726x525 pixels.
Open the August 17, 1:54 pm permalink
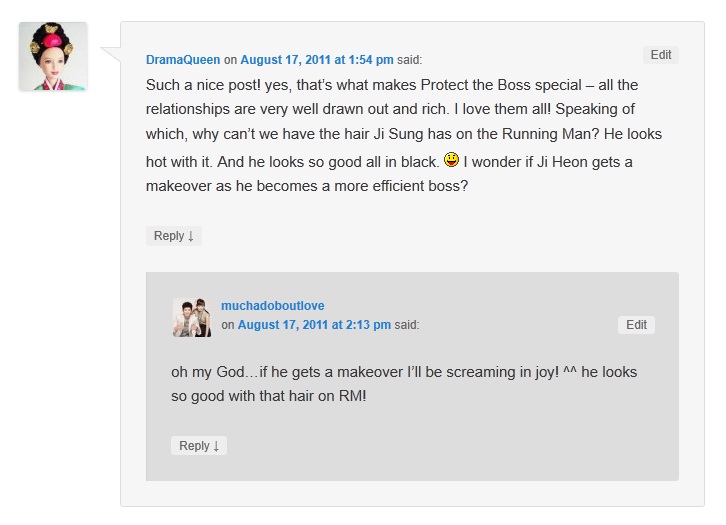(317, 60)
